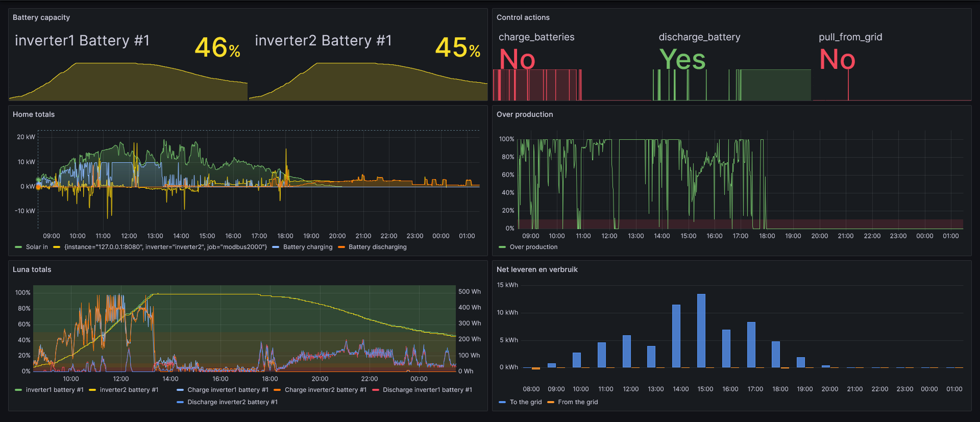Toggle the Discharge inverter1 battery #1 legend label

pos(427,390)
